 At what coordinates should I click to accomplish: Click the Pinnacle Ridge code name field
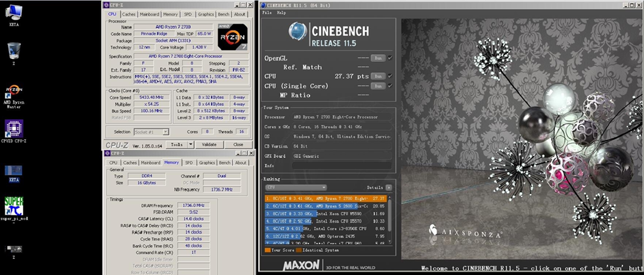(x=154, y=33)
